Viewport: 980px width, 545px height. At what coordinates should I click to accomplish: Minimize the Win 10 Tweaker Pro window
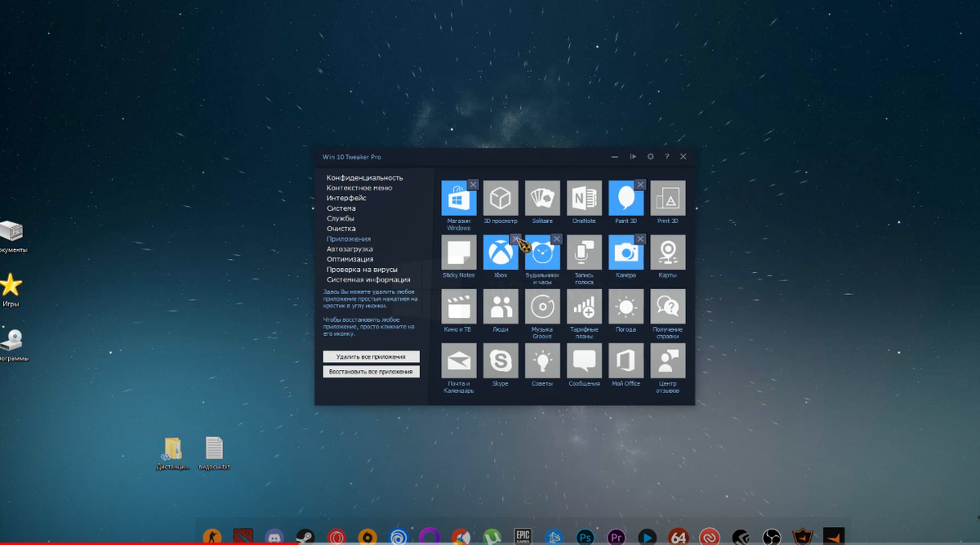616,157
